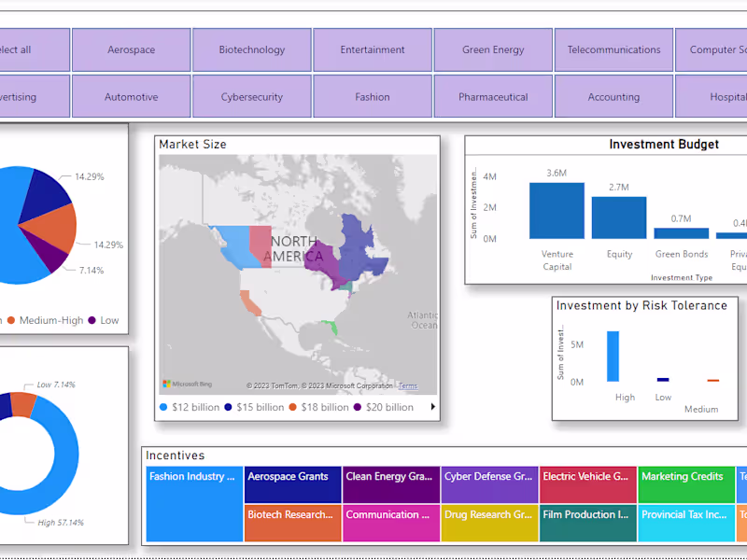Click the Clean Energy Grants treemap tile

pyautogui.click(x=390, y=484)
